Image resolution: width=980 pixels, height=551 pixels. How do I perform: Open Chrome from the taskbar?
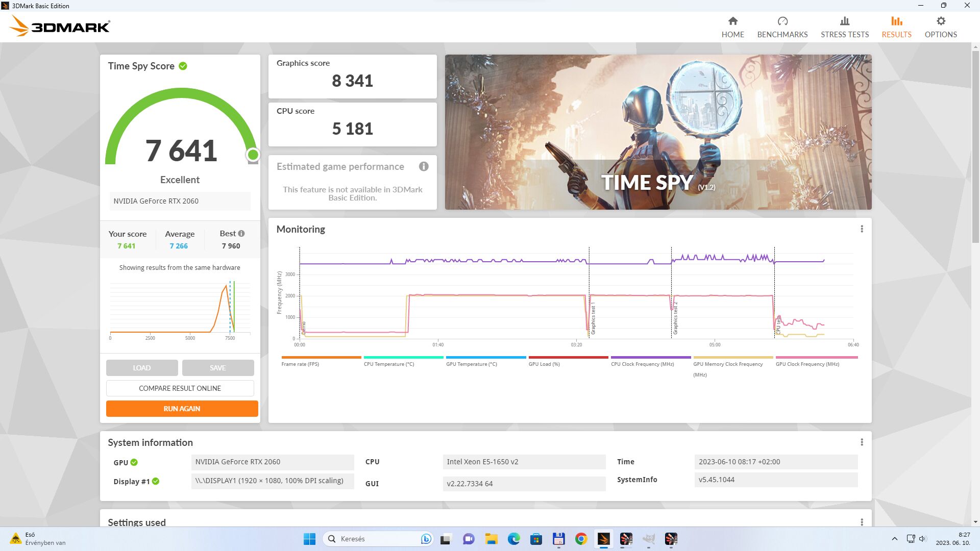pos(581,539)
